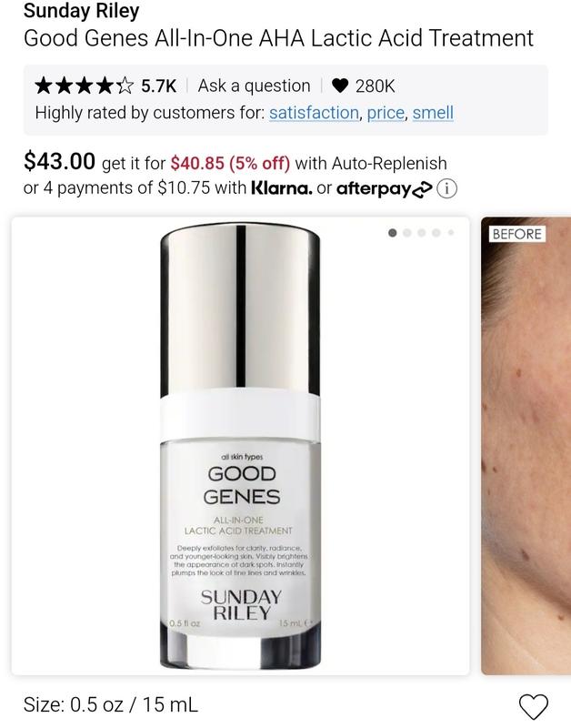Viewport: 571px width, 728px height.
Task: Click the star rating icons
Action: (84, 86)
